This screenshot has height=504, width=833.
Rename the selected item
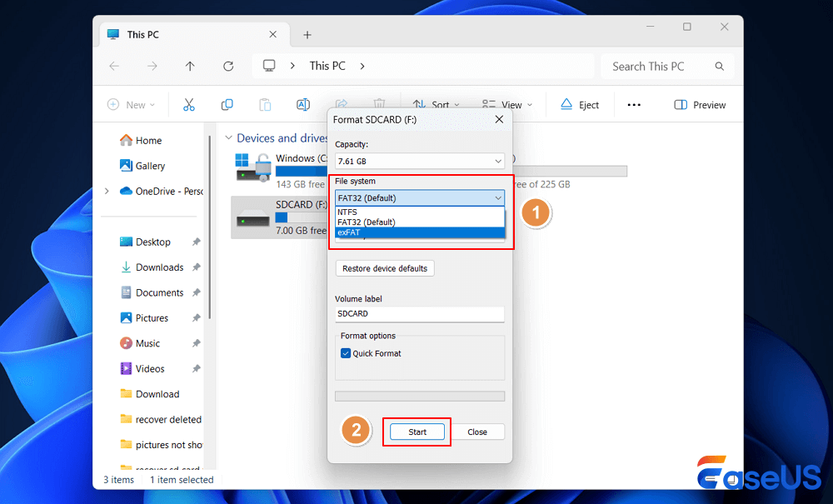(x=303, y=104)
